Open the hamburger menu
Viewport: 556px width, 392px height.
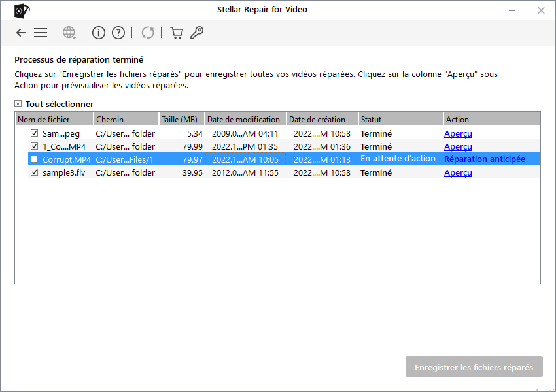point(41,33)
